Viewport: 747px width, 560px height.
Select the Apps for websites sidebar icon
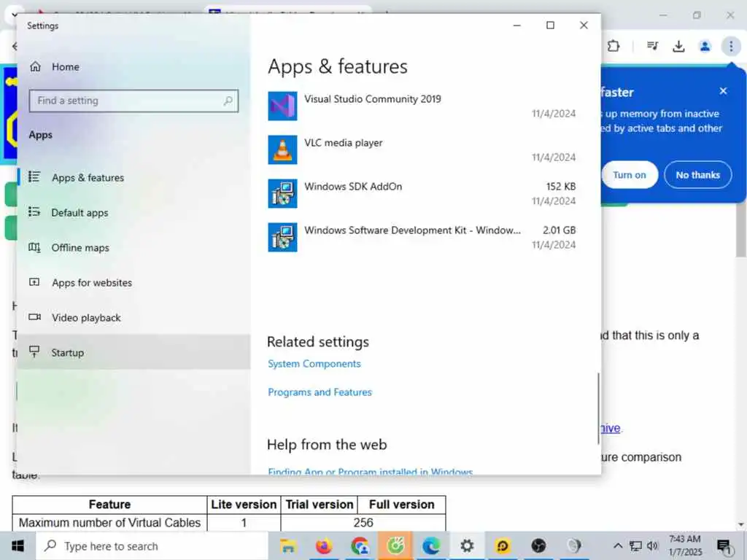[34, 282]
